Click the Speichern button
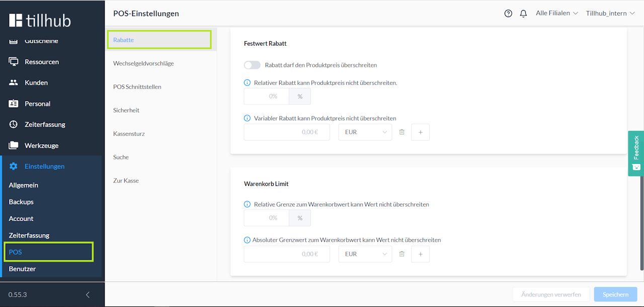 pos(615,294)
